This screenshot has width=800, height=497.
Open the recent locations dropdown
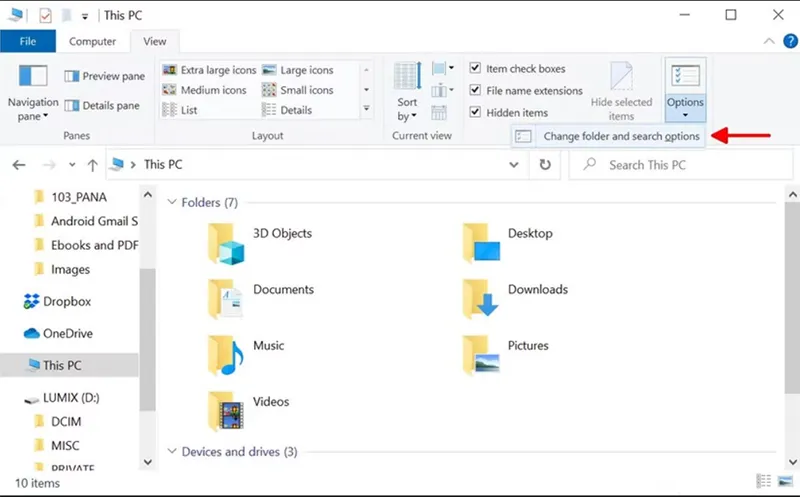coord(72,165)
